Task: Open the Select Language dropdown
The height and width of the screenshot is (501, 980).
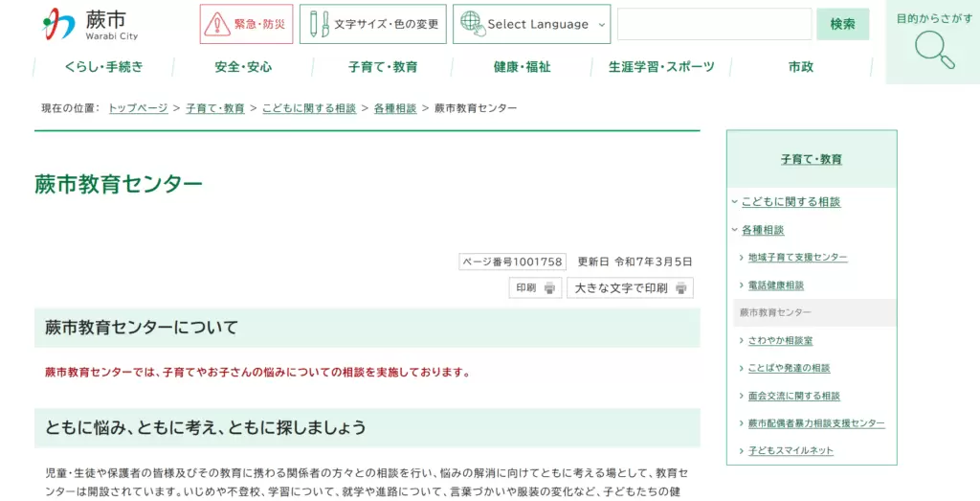Action: [x=531, y=24]
